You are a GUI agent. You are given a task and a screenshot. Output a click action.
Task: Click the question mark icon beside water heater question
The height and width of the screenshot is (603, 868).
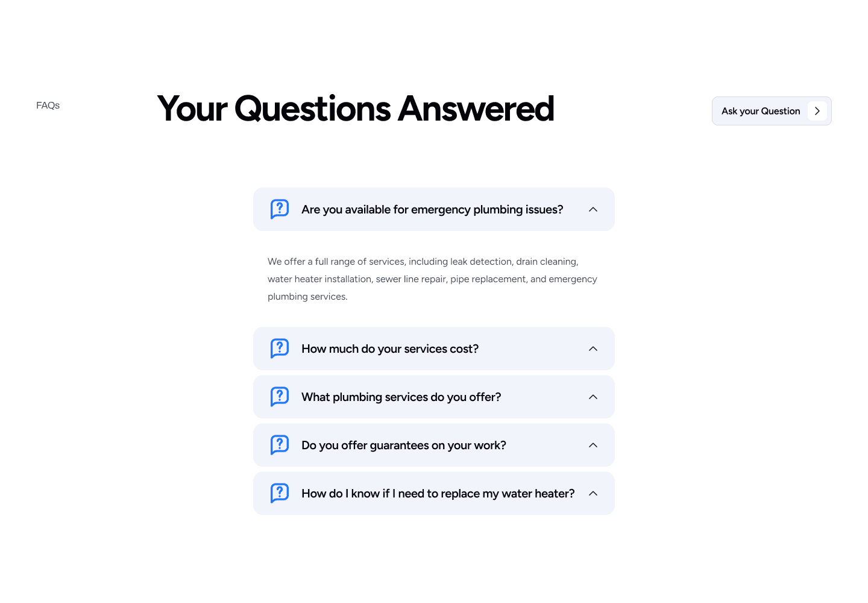coord(280,493)
